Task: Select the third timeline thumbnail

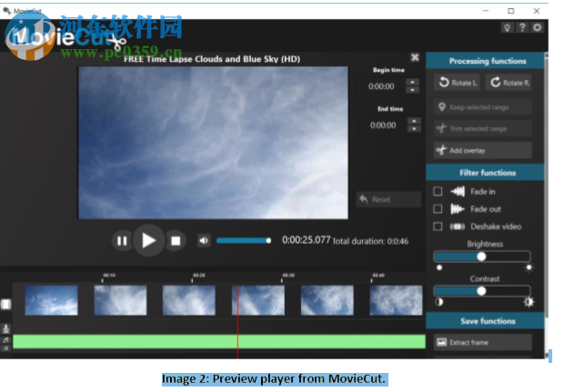Action: (x=189, y=300)
